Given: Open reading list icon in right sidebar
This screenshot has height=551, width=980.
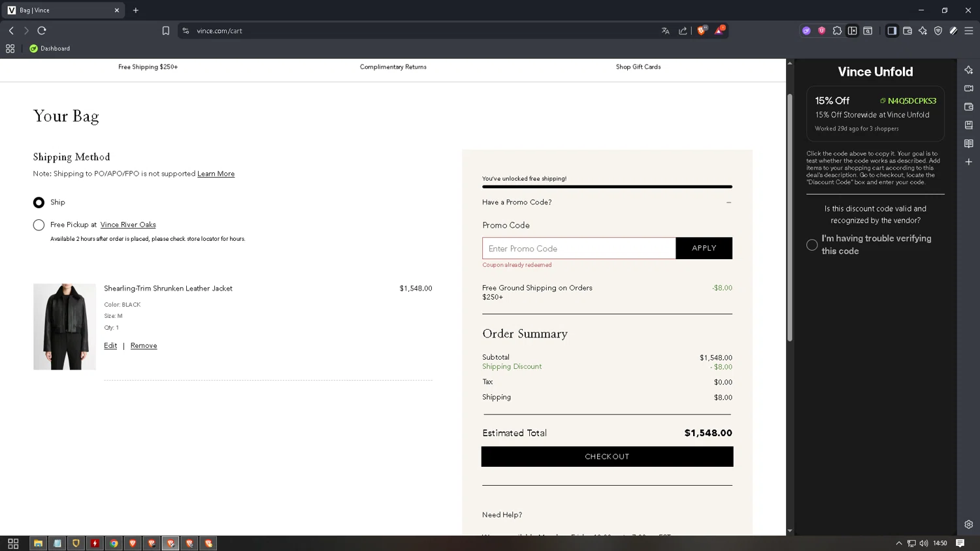Looking at the screenshot, I should [969, 144].
